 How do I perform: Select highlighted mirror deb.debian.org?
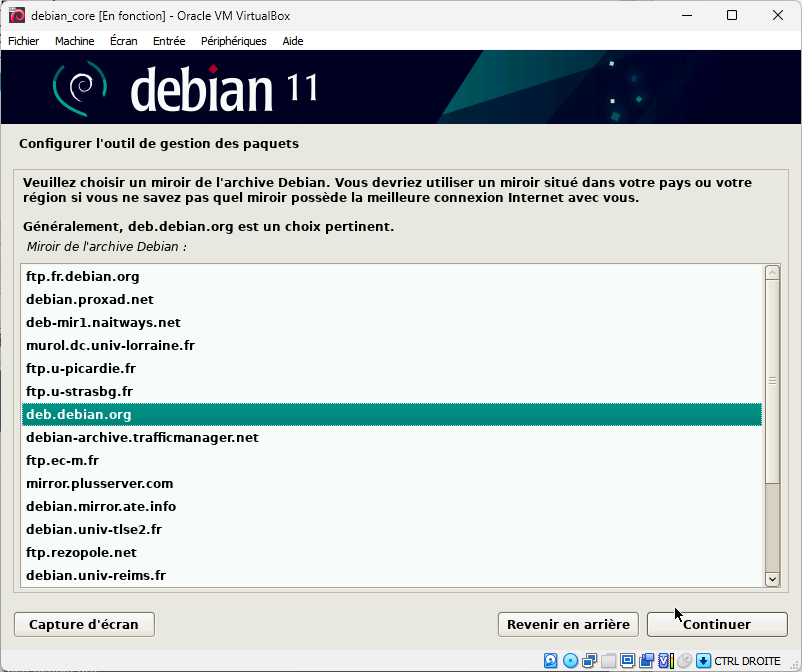click(x=392, y=414)
